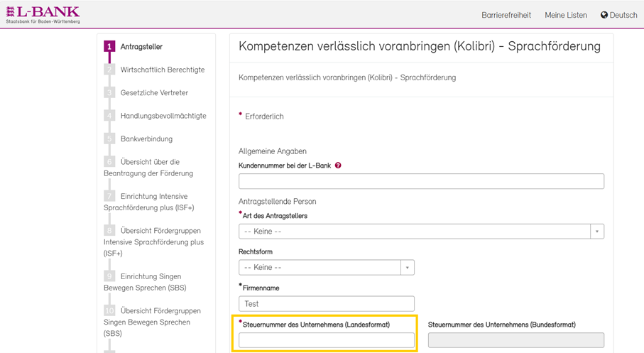Go to step Wirtschaftlich Berechtigte
The height and width of the screenshot is (353, 644).
[x=162, y=70]
